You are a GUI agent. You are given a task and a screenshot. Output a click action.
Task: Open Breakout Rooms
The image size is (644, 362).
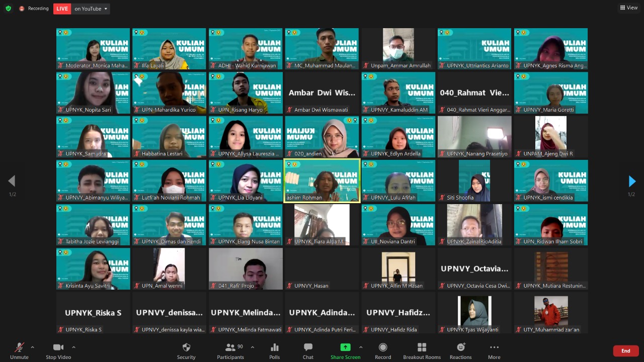(x=422, y=351)
